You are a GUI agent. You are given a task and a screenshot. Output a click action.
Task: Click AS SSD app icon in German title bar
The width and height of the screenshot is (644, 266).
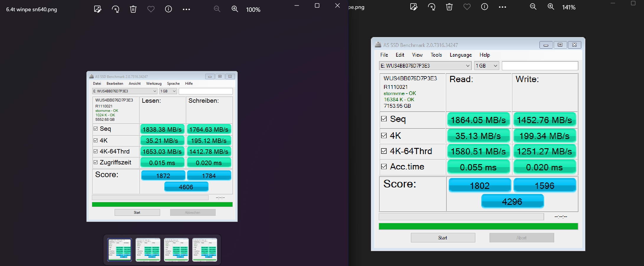coord(91,76)
